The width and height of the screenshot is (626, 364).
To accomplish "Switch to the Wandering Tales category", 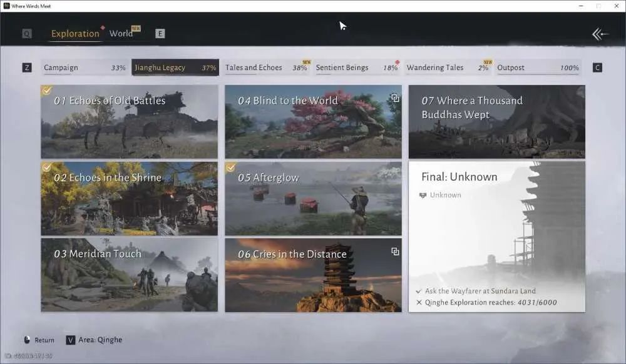I will tap(447, 68).
